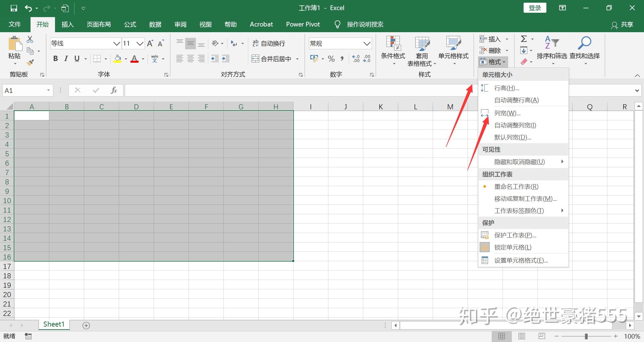644x342 pixels.
Task: Choose 设置单元格格式(E)... menu item
Action: 523,261
